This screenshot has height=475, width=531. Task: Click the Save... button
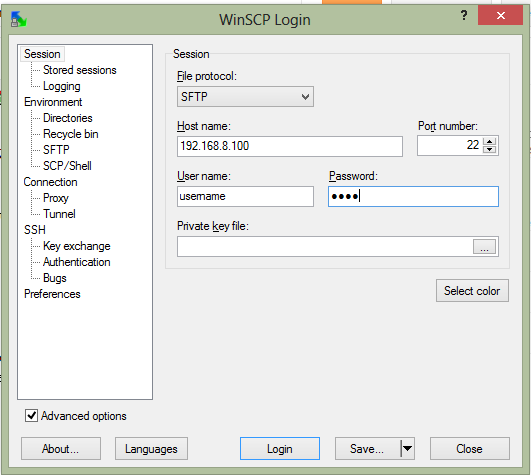click(367, 449)
